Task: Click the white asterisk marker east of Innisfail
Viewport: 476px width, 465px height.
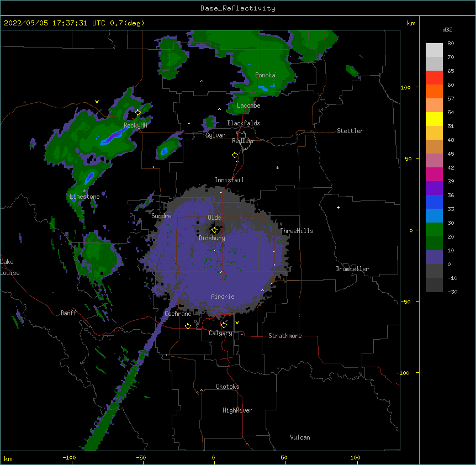Action: tap(277, 168)
